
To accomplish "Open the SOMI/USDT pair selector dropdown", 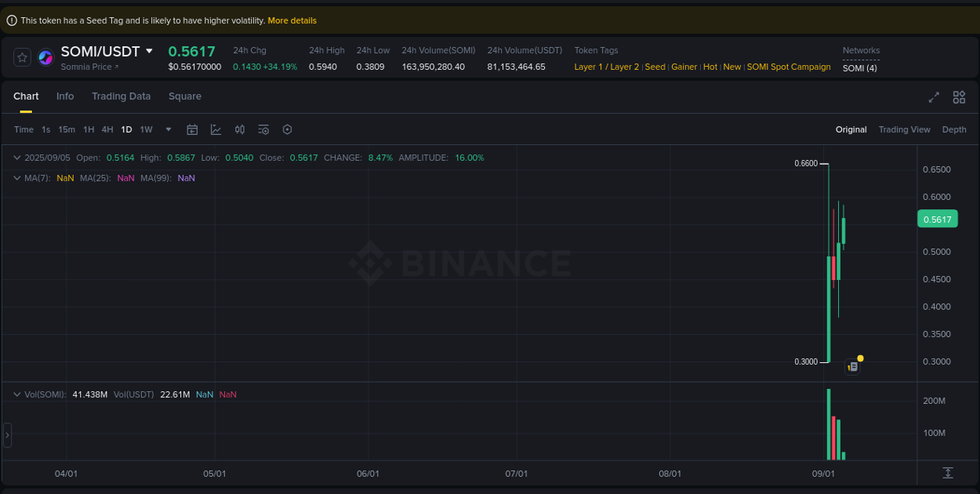I will pyautogui.click(x=150, y=50).
